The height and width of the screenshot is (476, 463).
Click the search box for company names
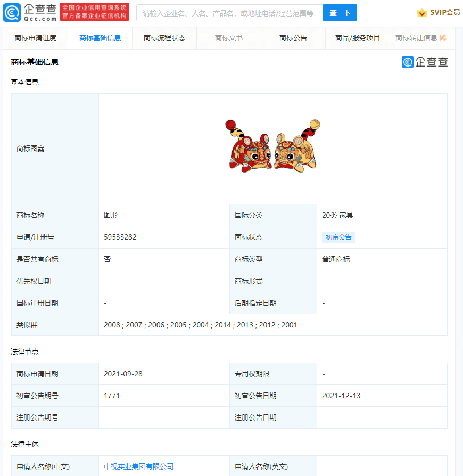pos(230,13)
